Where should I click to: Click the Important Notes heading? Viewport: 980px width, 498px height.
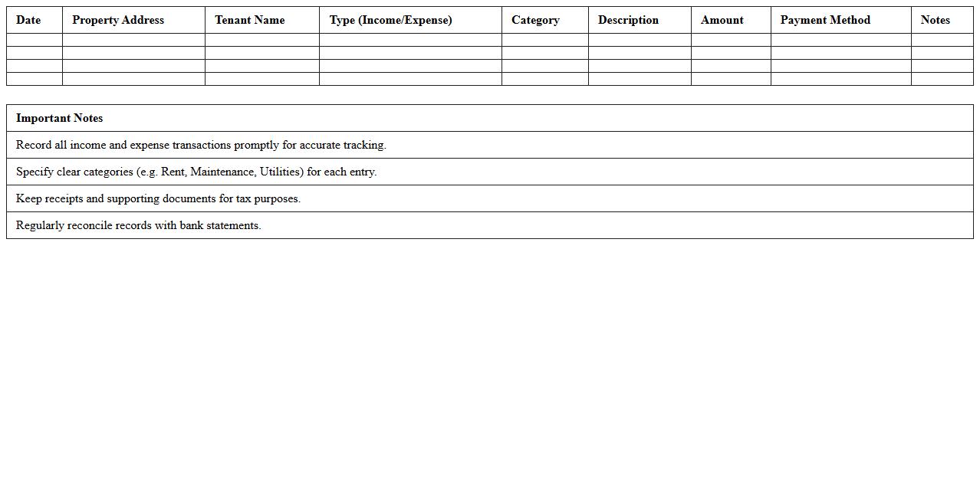[59, 118]
